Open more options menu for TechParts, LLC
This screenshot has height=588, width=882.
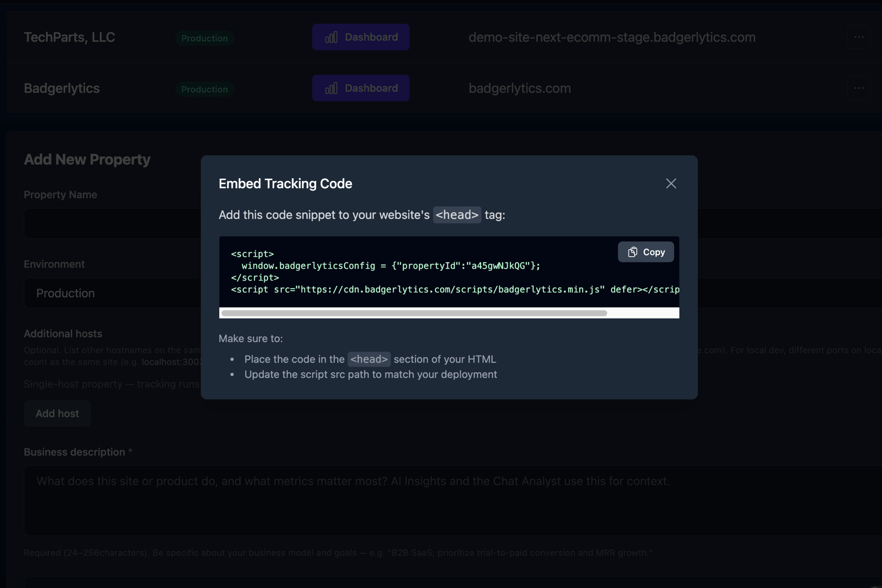[x=859, y=37]
